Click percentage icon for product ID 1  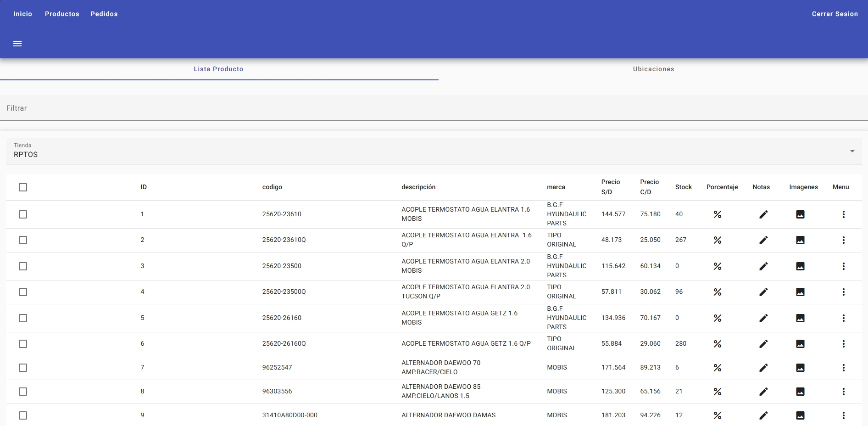pyautogui.click(x=718, y=214)
